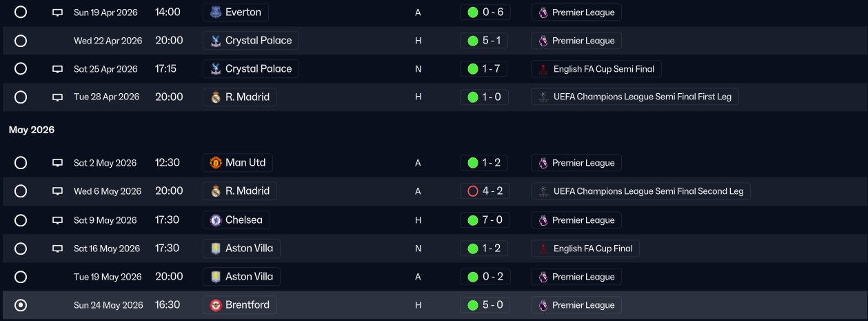
Task: Click the Premier League tag on Brentford row
Action: click(x=576, y=305)
